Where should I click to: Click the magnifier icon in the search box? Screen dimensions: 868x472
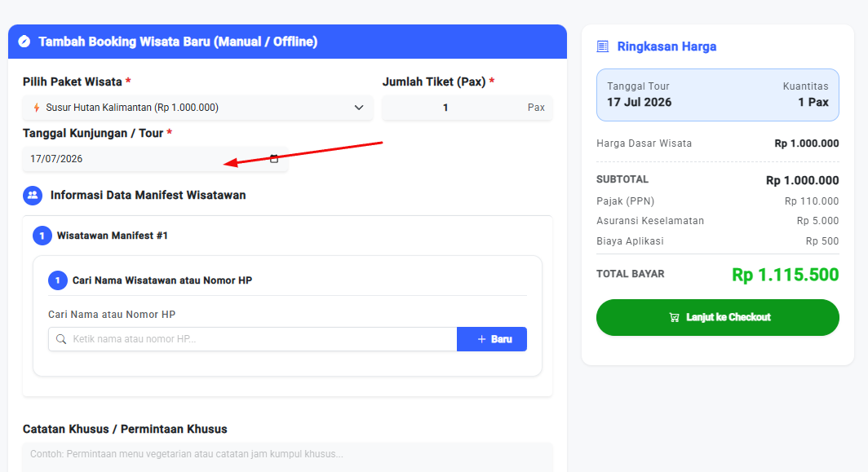coord(61,339)
